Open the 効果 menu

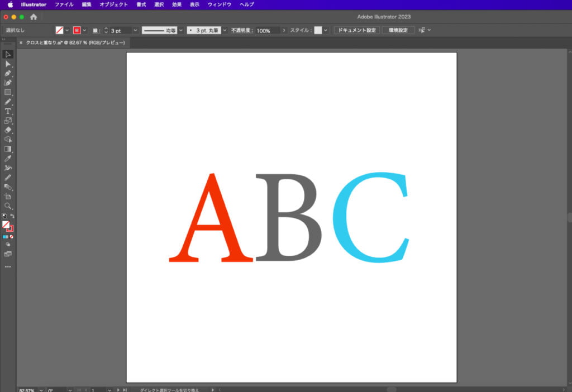(x=177, y=4)
